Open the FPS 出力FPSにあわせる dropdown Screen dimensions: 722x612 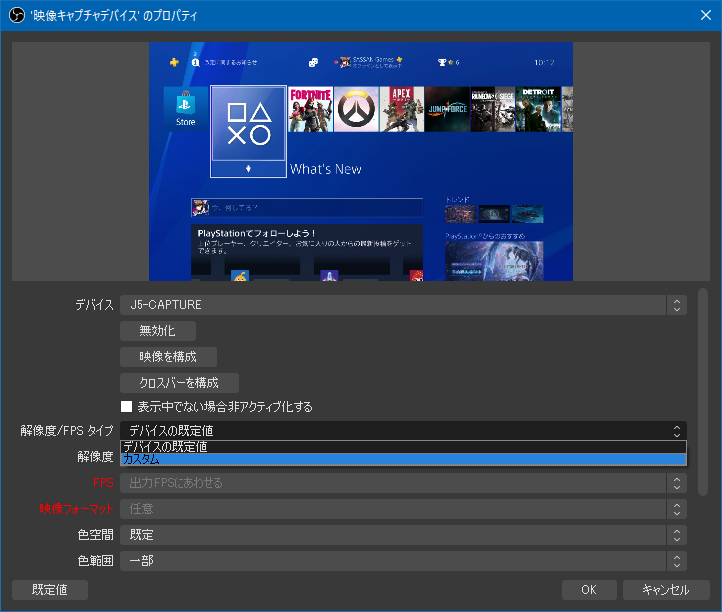click(403, 483)
